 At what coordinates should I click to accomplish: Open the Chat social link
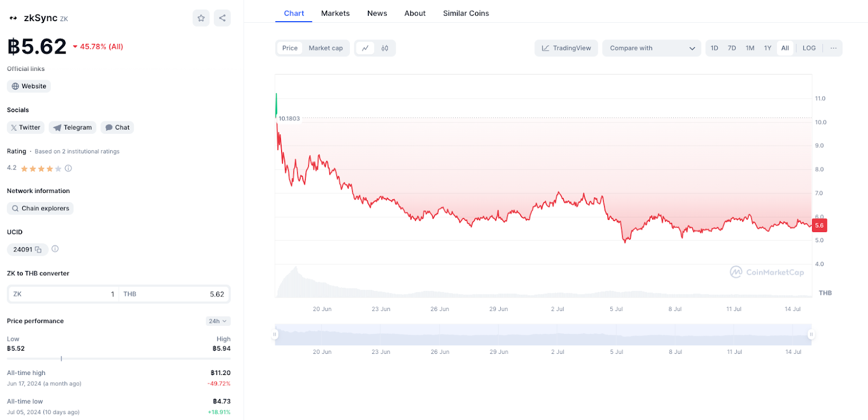117,127
